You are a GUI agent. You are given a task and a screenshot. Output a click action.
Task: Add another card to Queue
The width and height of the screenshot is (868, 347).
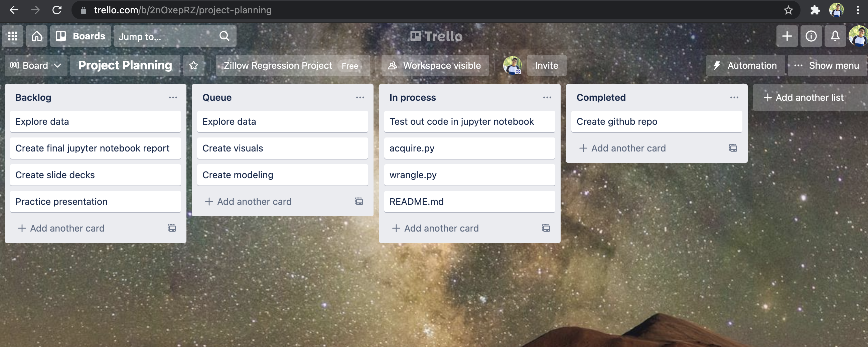click(x=248, y=201)
